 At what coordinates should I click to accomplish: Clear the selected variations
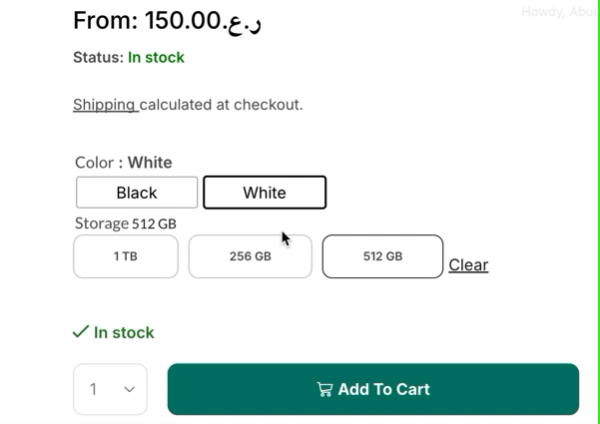(468, 265)
